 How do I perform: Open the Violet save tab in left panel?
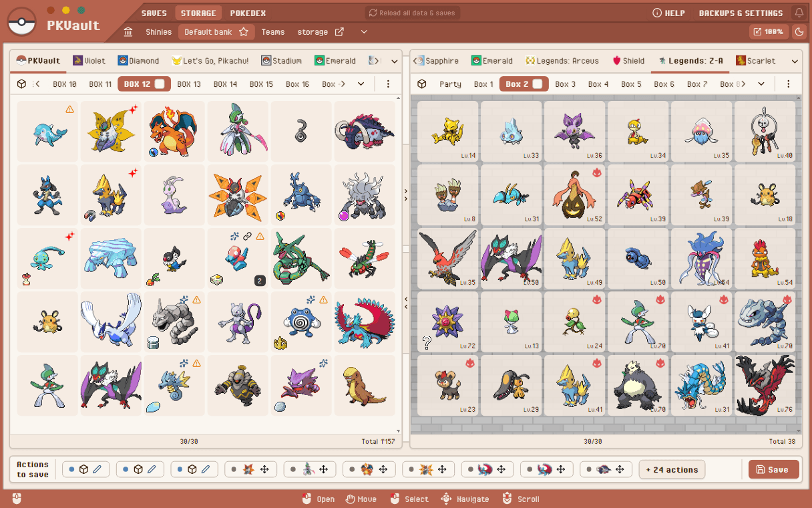click(89, 60)
